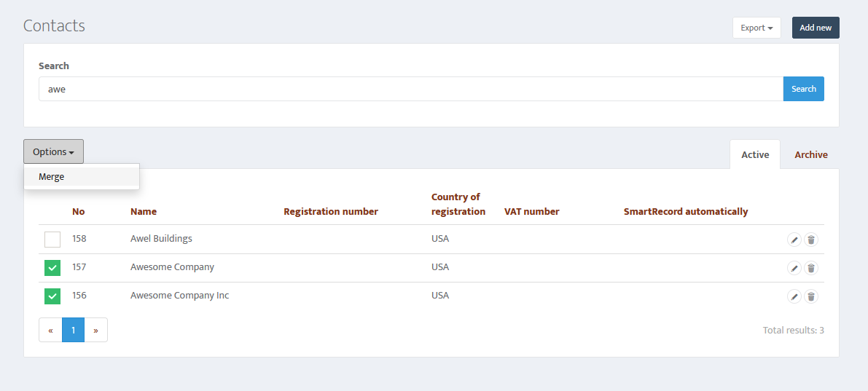The width and height of the screenshot is (868, 391).
Task: Switch to the Archive tab
Action: (811, 155)
